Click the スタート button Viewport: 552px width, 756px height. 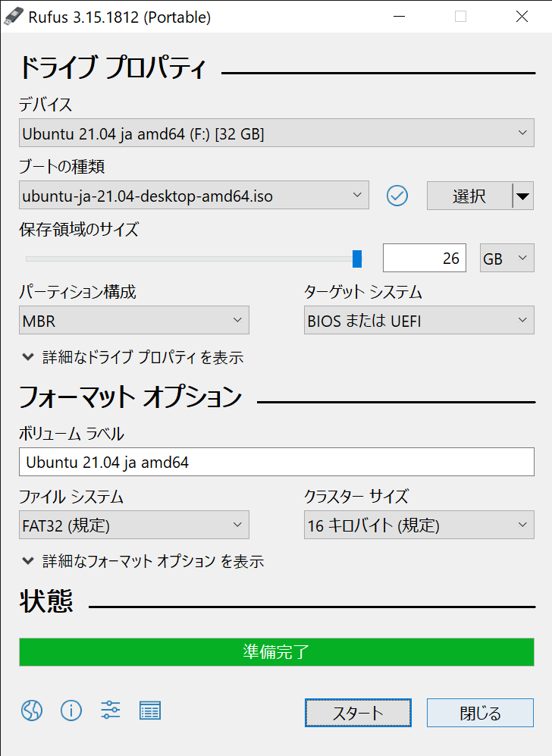click(x=358, y=713)
